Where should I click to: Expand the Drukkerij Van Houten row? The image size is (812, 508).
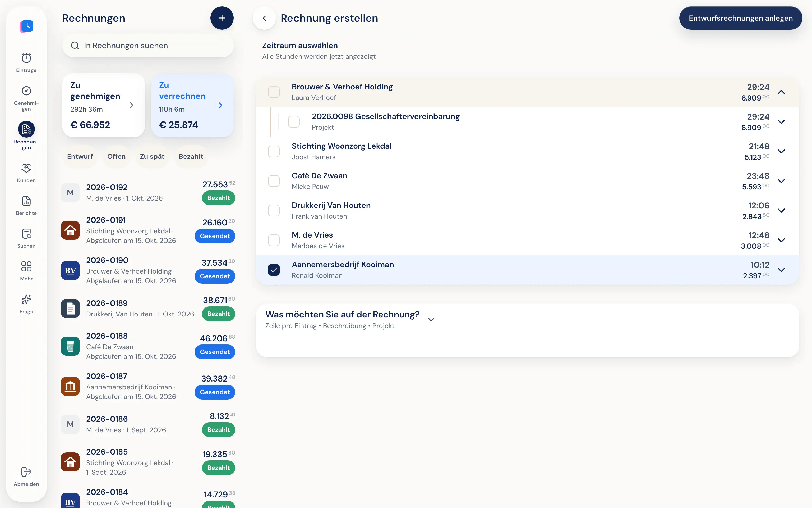coord(781,211)
